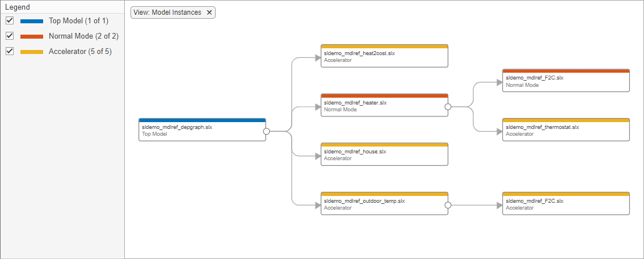Disable the Accelerator legend checkbox
Screen dimensions: 644x259
pyautogui.click(x=10, y=51)
